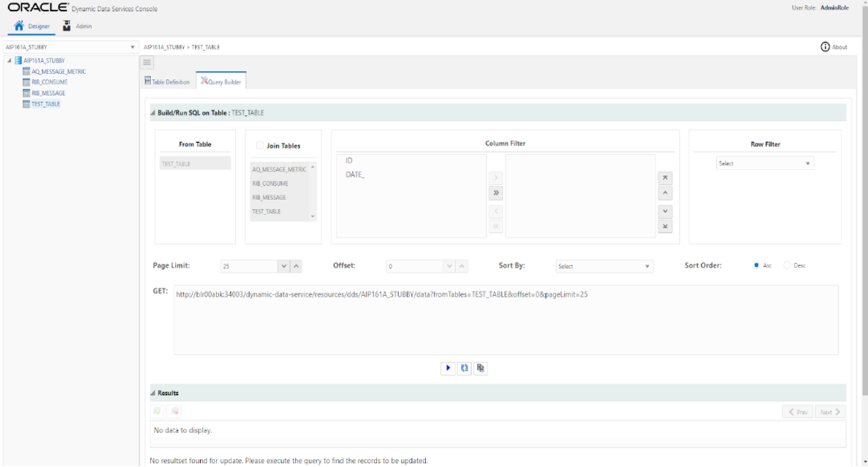Switch to the Table Definition tab
The image size is (868, 467).
pyautogui.click(x=167, y=80)
